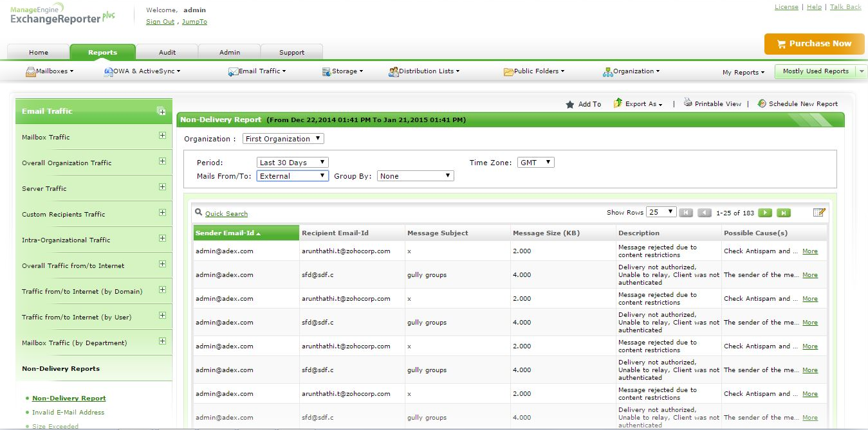The image size is (868, 430).
Task: Open the Time Zone dropdown
Action: pos(535,163)
